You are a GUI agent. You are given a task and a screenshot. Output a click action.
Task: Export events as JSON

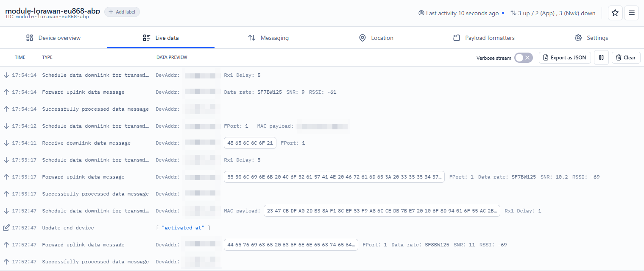[x=565, y=58]
